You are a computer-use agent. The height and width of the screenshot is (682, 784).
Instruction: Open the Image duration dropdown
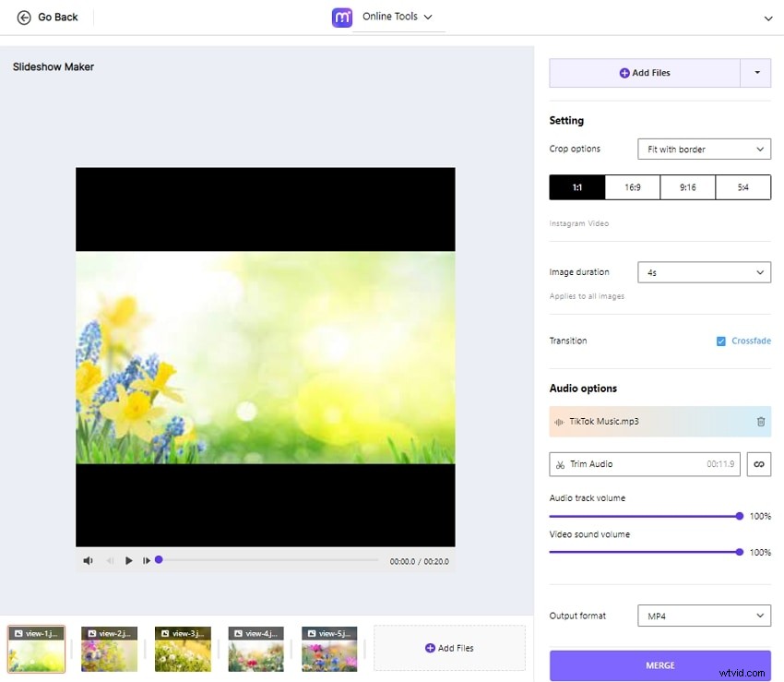pos(704,271)
